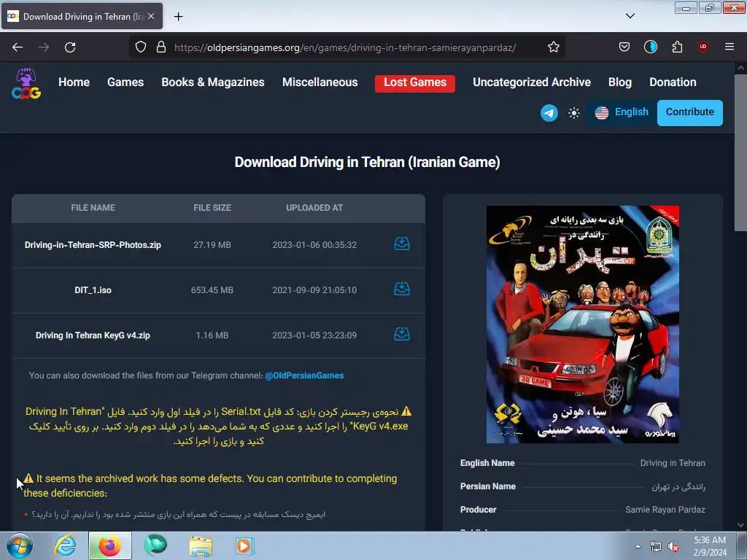Image resolution: width=747 pixels, height=560 pixels.
Task: Bookmark this page with the star icon
Action: click(553, 47)
